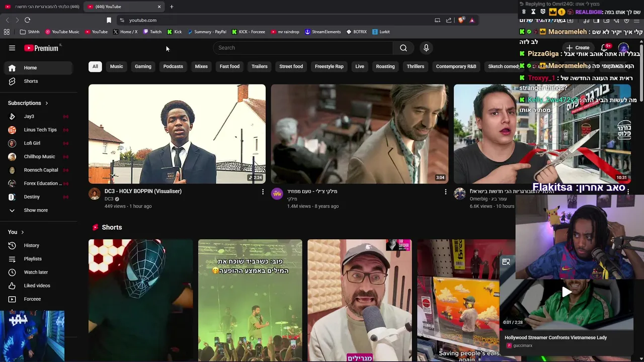Start voice search with microphone icon
This screenshot has width=644, height=362.
click(x=426, y=48)
